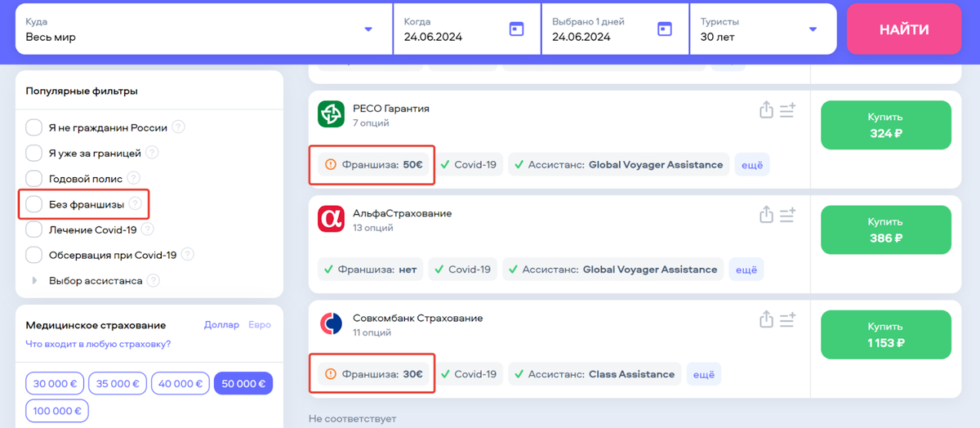Click Global Voyager Assistance tag on АльфаСтрахование
The image size is (980, 428).
613,270
